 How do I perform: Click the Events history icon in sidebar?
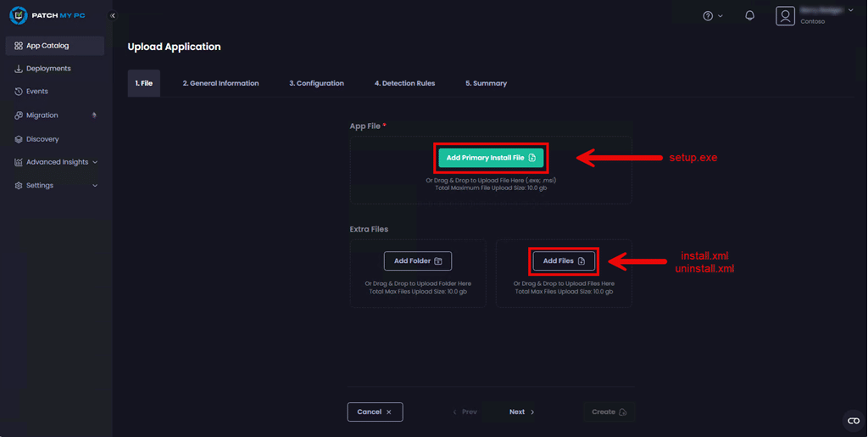[19, 92]
